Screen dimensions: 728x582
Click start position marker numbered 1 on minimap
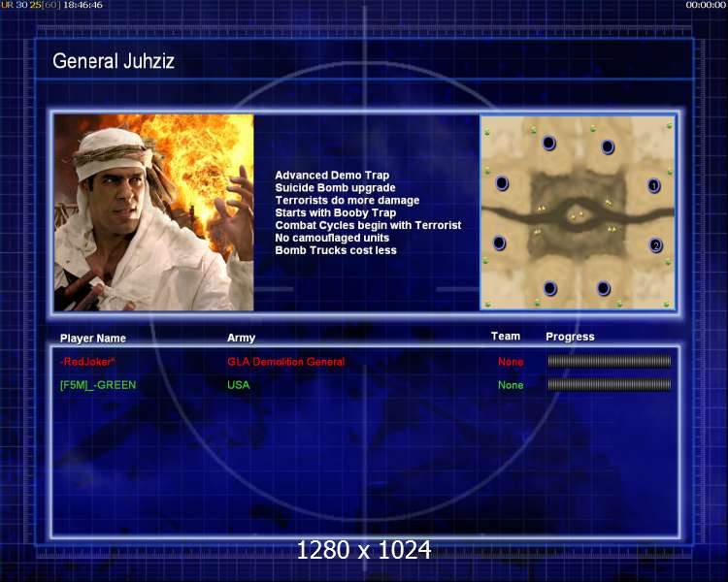653,185
